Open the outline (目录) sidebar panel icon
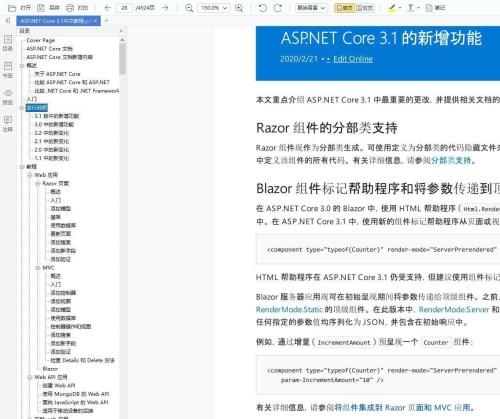This screenshot has width=500, height=419. point(8,43)
